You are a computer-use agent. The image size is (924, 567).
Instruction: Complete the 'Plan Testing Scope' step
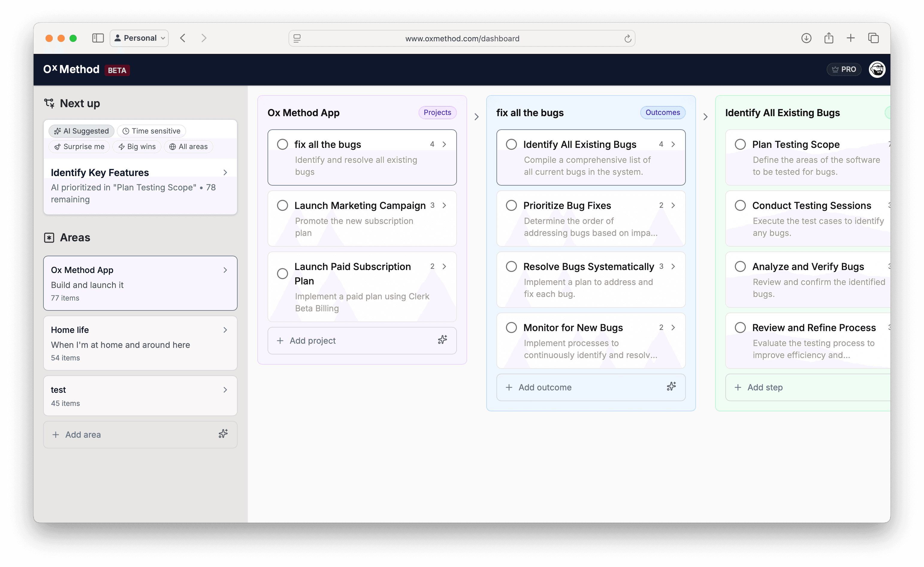(x=740, y=144)
